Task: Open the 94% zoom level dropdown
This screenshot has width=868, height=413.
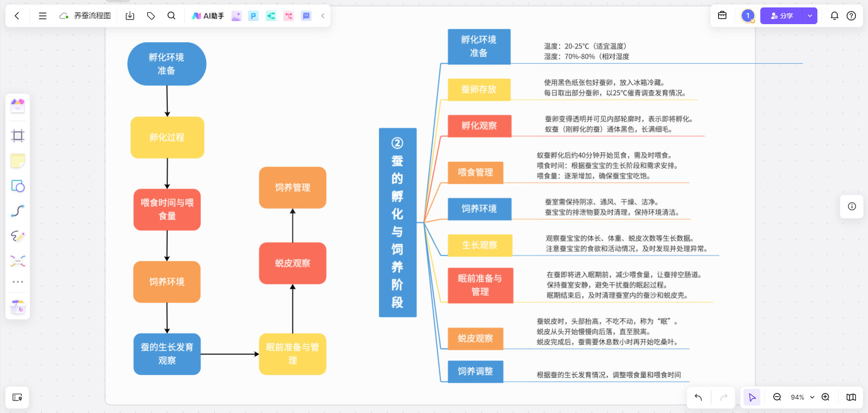Action: [x=803, y=397]
